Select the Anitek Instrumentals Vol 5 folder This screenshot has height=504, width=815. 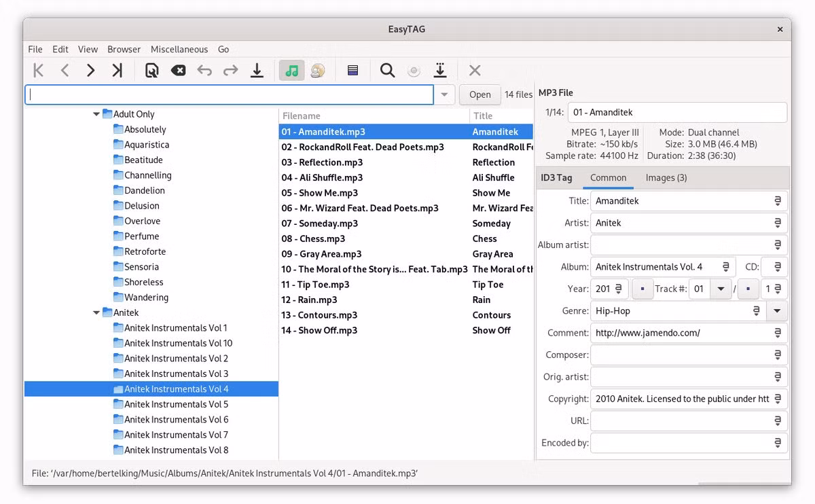tap(176, 404)
